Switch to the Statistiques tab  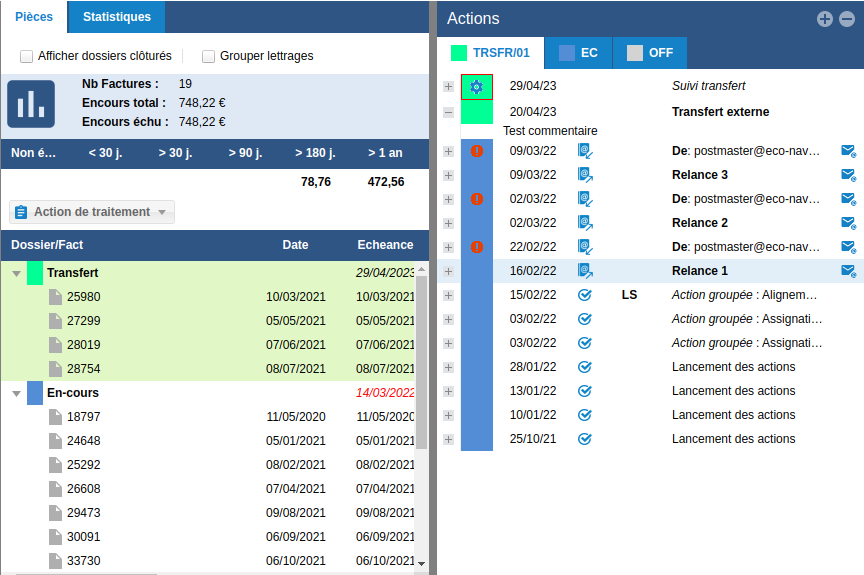pyautogui.click(x=117, y=17)
